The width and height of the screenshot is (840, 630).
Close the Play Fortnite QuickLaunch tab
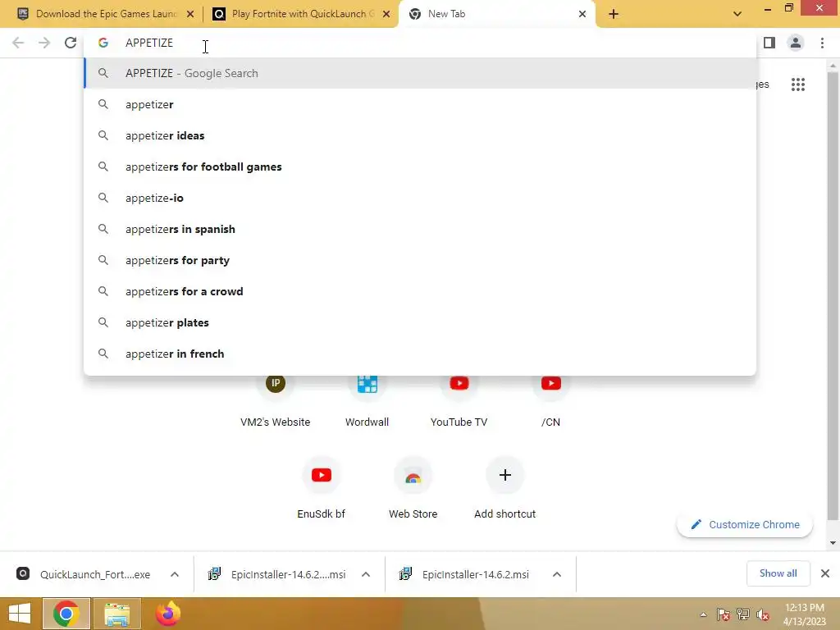click(386, 14)
